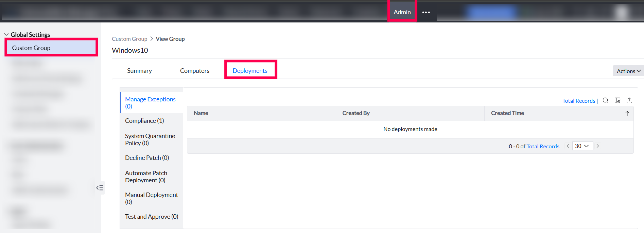This screenshot has height=233, width=644.
Task: Open the Admin tab in top bar
Action: coord(402,12)
